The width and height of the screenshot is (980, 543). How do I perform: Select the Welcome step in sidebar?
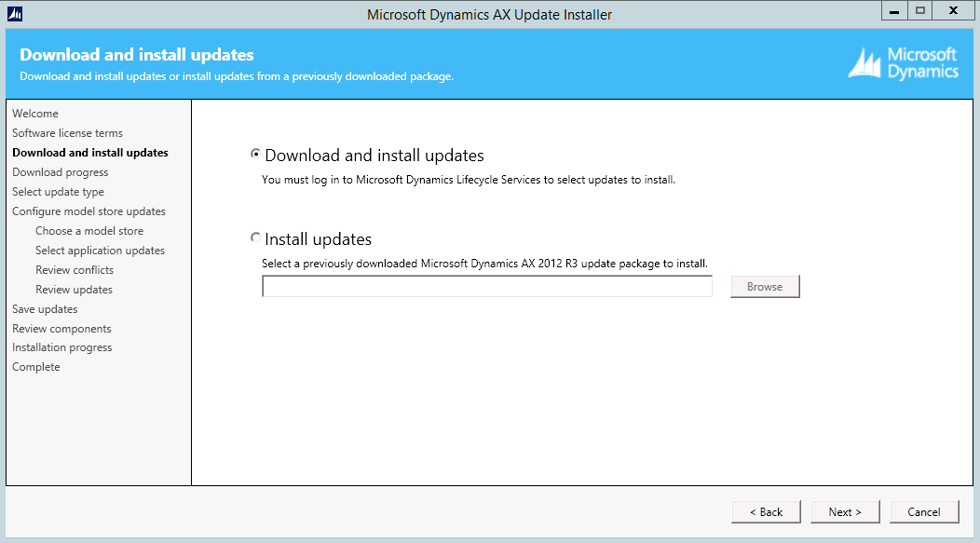click(35, 114)
